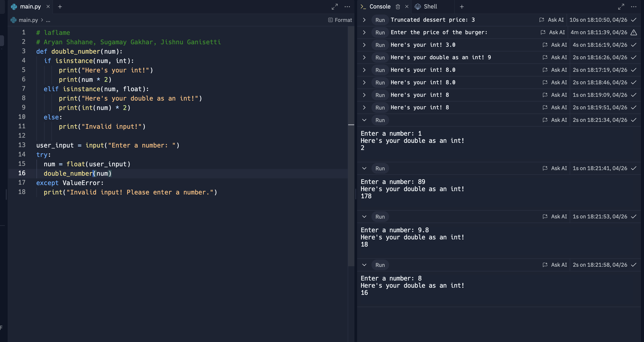Click the Run button of the top console entry
This screenshot has height=342, width=644.
380,20
